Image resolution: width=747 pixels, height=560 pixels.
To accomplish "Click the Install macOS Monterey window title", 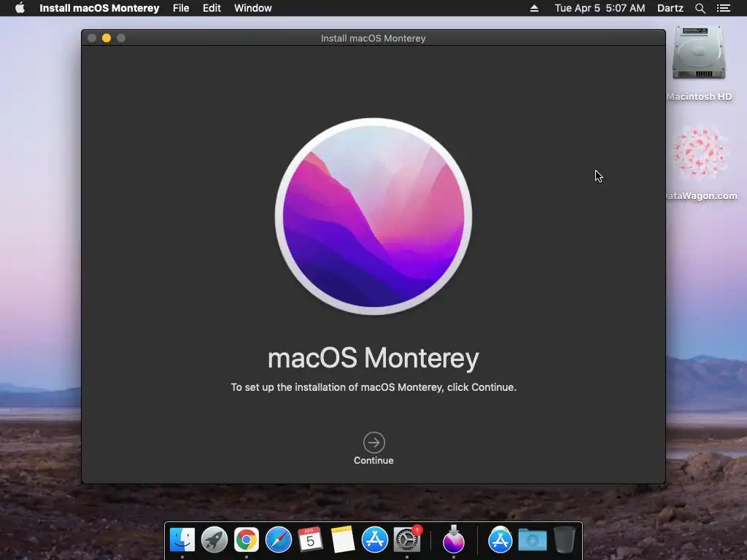I will [373, 38].
